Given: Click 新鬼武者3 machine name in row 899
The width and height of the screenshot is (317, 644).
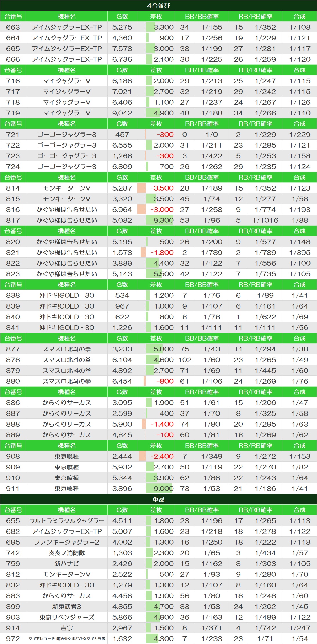Looking at the screenshot, I should tap(67, 607).
